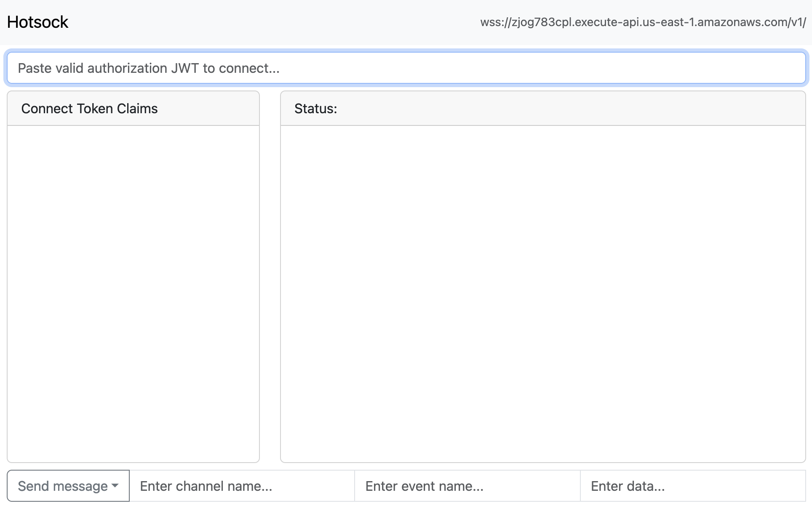Viewport: 812px width, 511px height.
Task: Click the Enter event name field
Action: point(467,486)
